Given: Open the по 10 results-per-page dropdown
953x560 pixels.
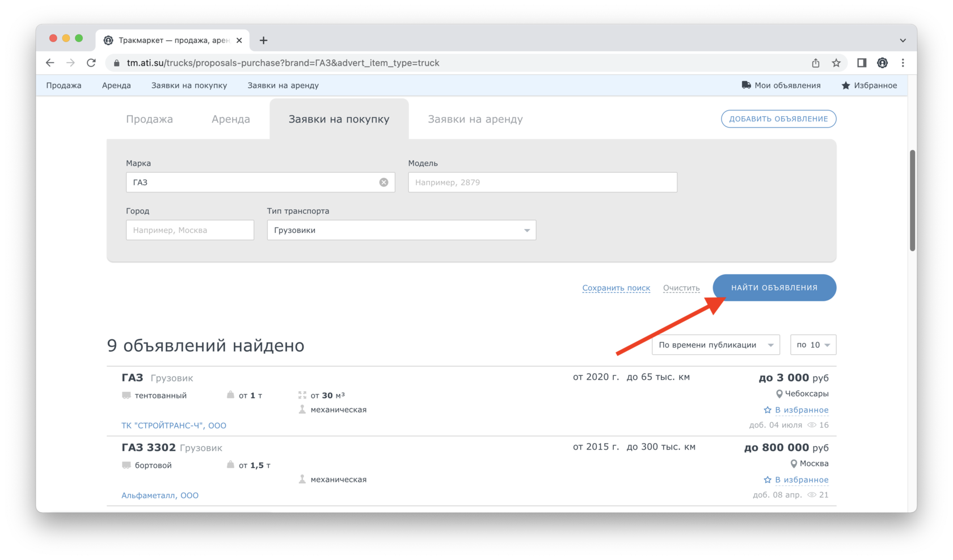Looking at the screenshot, I should pyautogui.click(x=813, y=345).
